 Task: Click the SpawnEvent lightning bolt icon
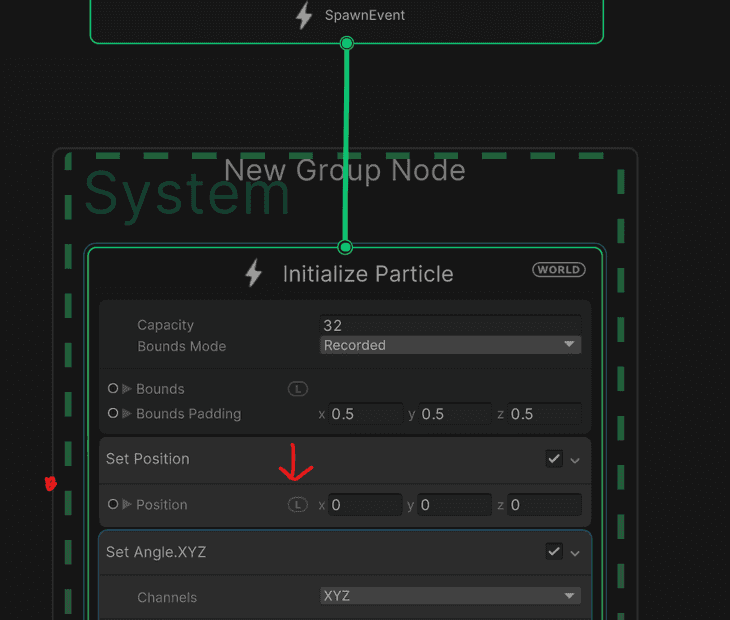click(304, 16)
